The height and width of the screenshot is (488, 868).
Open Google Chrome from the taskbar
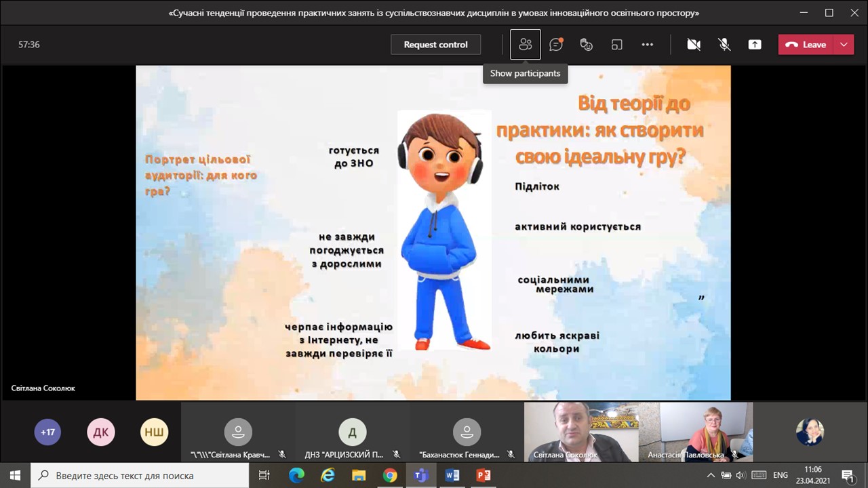coord(390,475)
